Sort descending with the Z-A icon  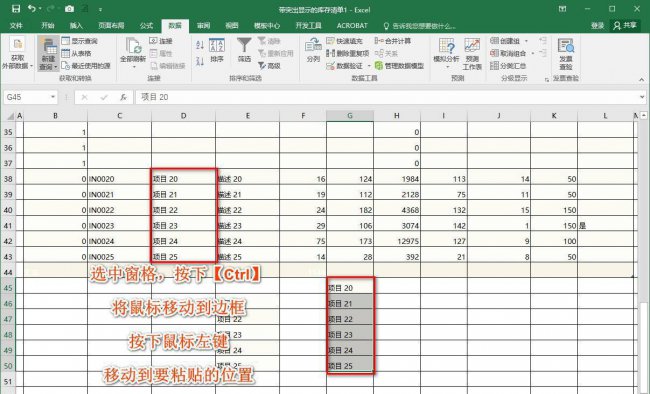200,61
